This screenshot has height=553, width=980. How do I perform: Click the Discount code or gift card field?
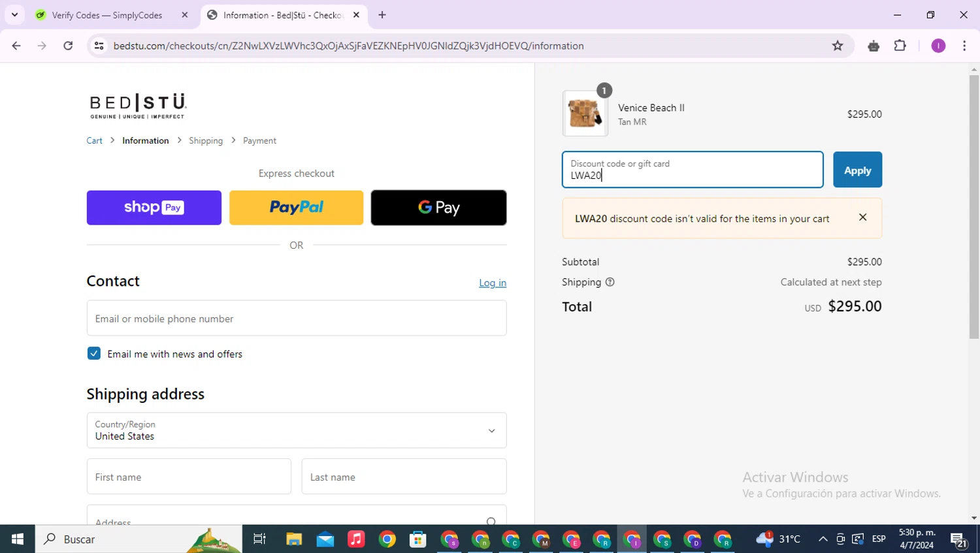pyautogui.click(x=693, y=170)
